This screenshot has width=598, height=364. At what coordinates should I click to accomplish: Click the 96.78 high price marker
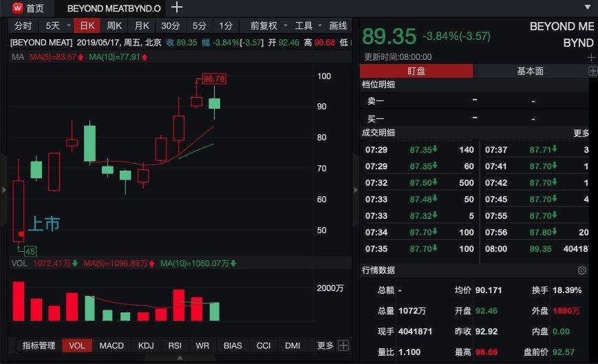[214, 79]
